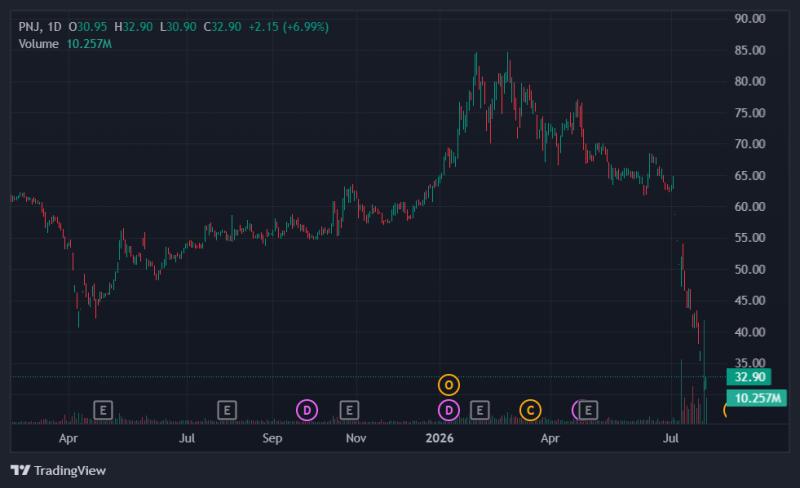This screenshot has width=800, height=488.
Task: Click the 1D interval text in the legend
Action: (x=54, y=27)
